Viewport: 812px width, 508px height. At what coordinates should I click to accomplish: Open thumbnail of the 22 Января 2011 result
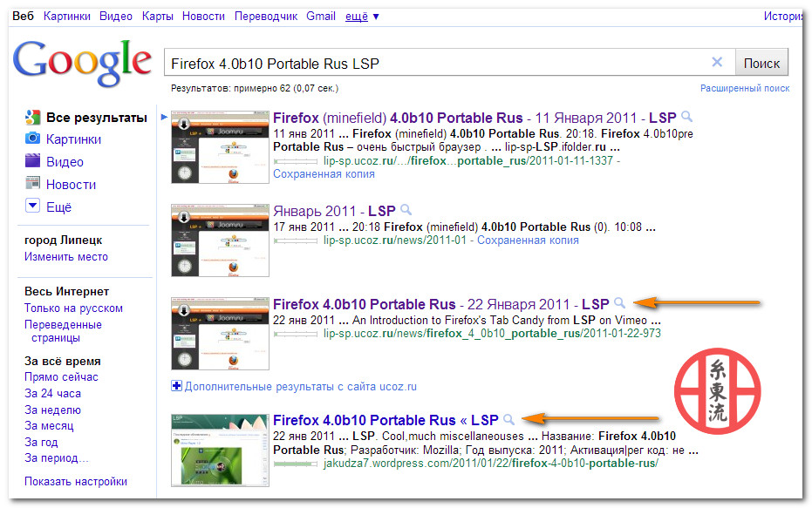point(221,334)
